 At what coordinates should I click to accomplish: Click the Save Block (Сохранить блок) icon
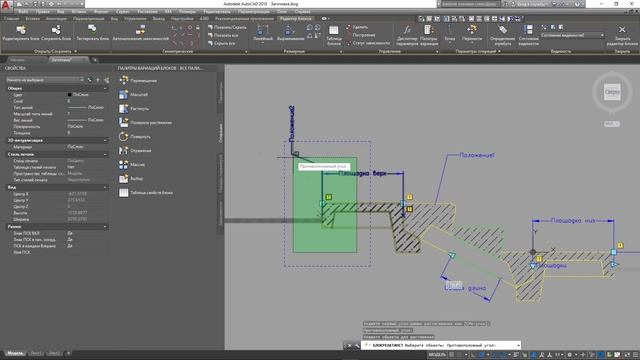(56, 30)
